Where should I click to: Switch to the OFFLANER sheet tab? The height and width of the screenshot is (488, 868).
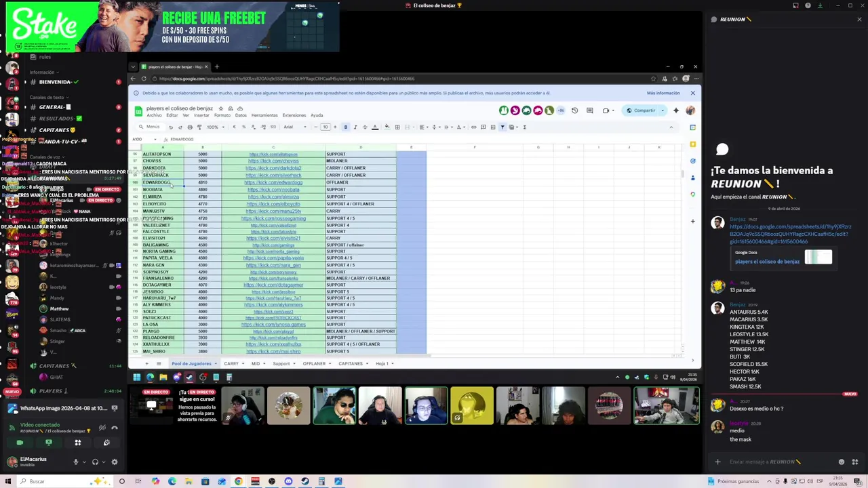click(x=314, y=364)
